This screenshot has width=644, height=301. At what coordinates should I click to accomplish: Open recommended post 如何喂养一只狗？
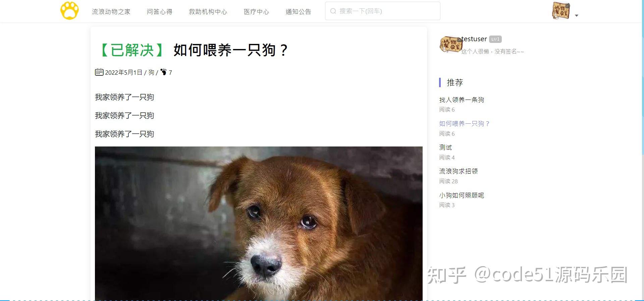coord(465,124)
